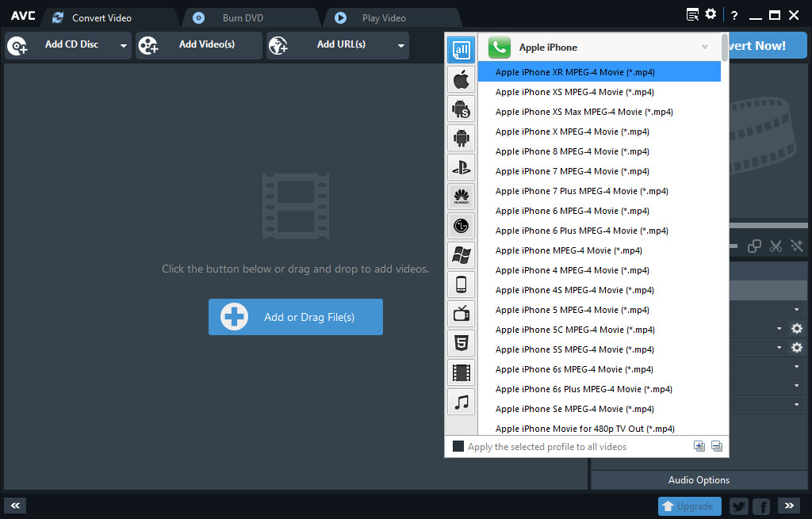Collapse all profile groups icon
This screenshot has height=519, width=812.
717,446
